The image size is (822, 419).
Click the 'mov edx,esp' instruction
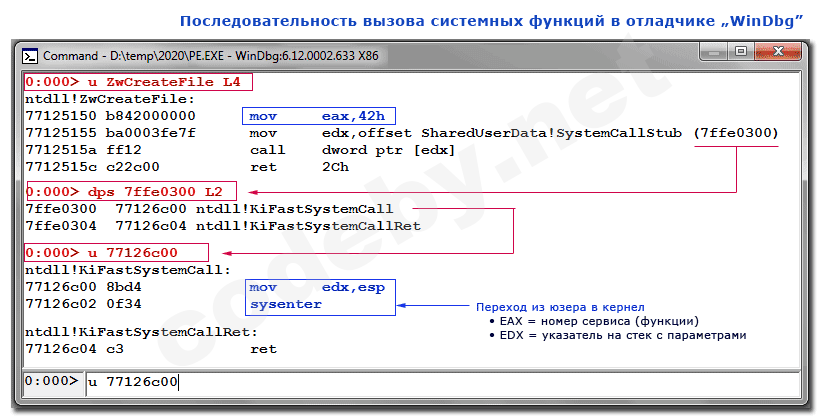tap(317, 287)
